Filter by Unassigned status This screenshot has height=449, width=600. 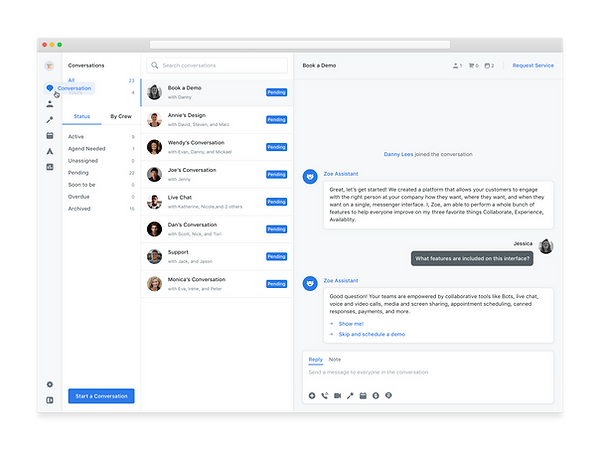(x=101, y=161)
